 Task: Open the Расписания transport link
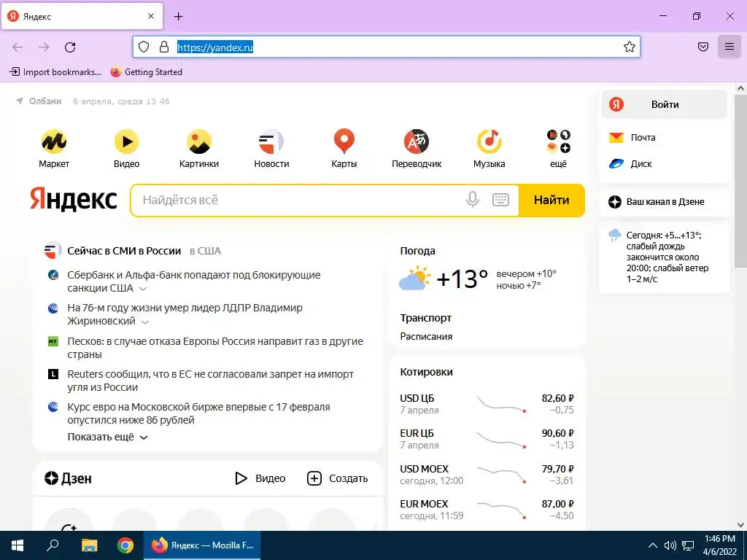pyautogui.click(x=426, y=337)
